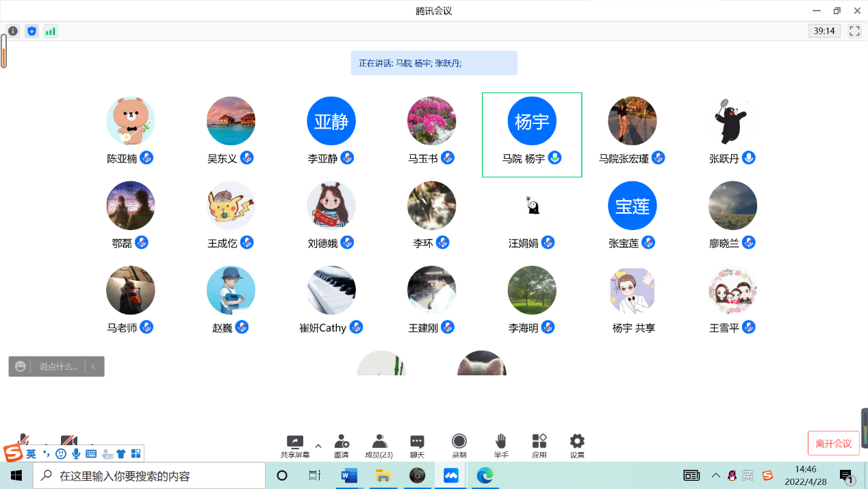The height and width of the screenshot is (489, 868).
Task: Open the 聊天 chat panel
Action: coord(417,441)
